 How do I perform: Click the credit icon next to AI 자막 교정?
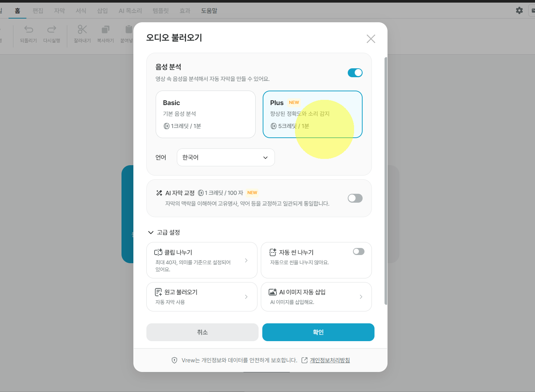(x=201, y=193)
